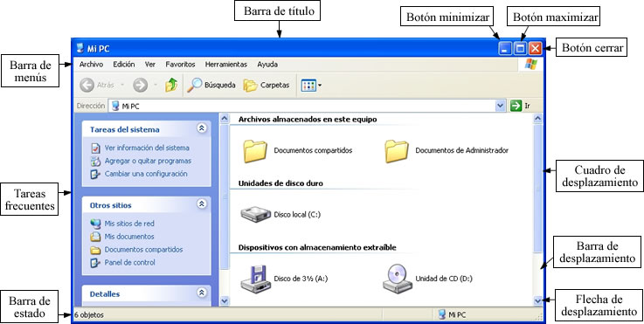Collapse the Tareas del sistema panel
This screenshot has width=644, height=324.
[x=202, y=128]
